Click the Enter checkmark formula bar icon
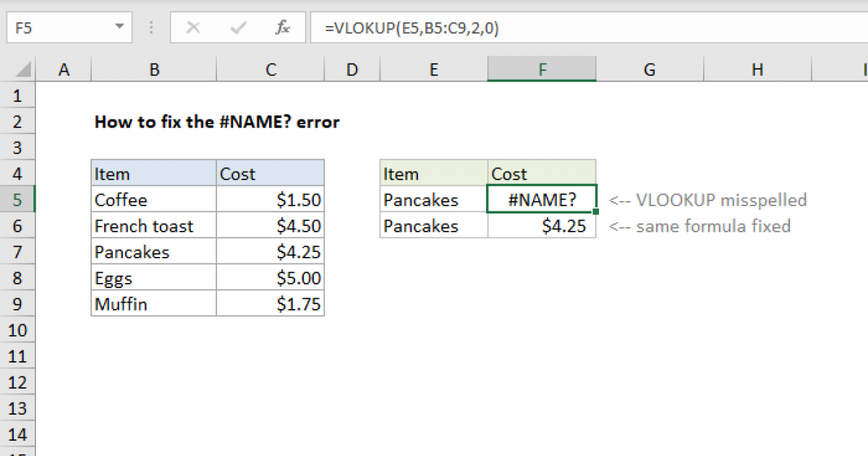Image resolution: width=868 pixels, height=456 pixels. (237, 28)
